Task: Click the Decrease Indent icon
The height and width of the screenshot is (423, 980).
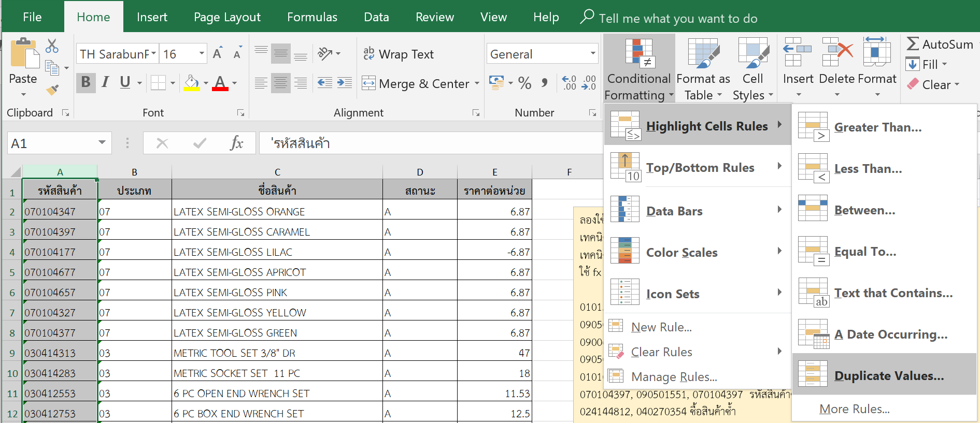Action: (325, 83)
